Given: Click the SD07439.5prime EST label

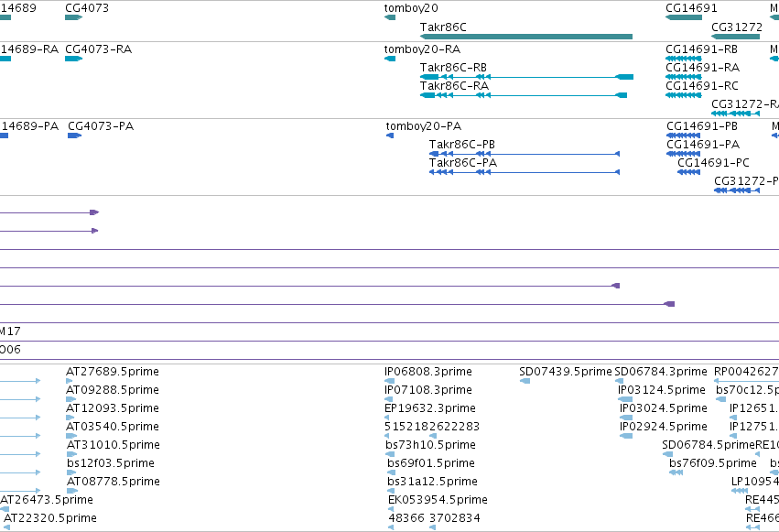Looking at the screenshot, I should [x=566, y=372].
